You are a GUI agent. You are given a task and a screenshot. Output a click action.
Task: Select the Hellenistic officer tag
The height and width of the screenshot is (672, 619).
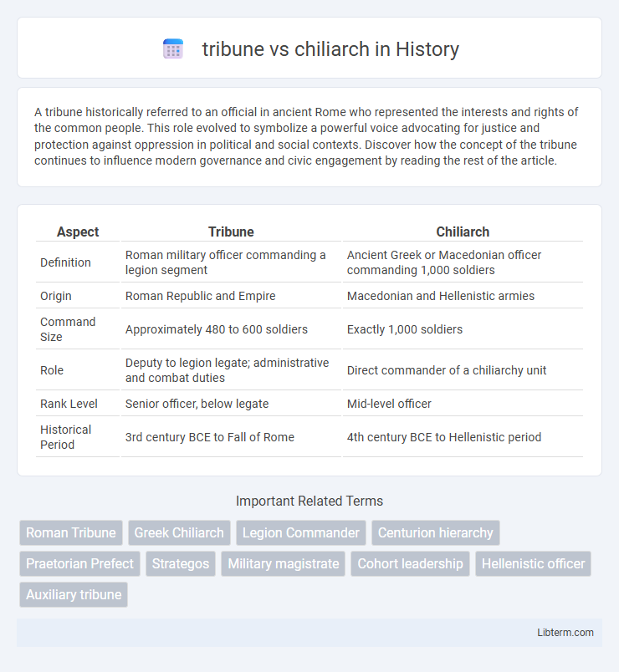[533, 563]
